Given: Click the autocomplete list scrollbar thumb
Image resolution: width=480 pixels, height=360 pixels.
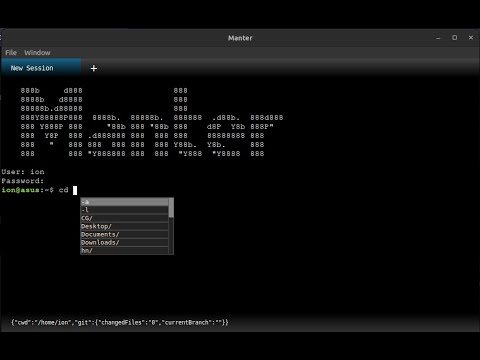Looking at the screenshot, I should (171, 207).
